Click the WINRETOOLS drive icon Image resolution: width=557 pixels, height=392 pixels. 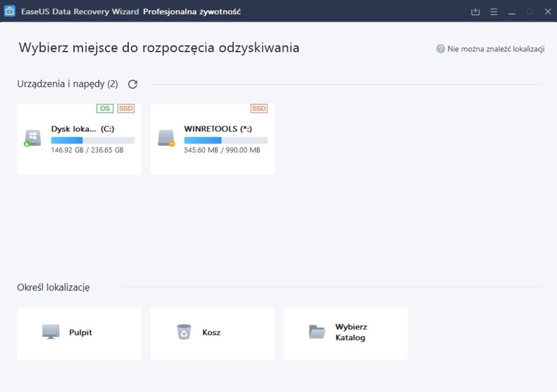click(166, 138)
